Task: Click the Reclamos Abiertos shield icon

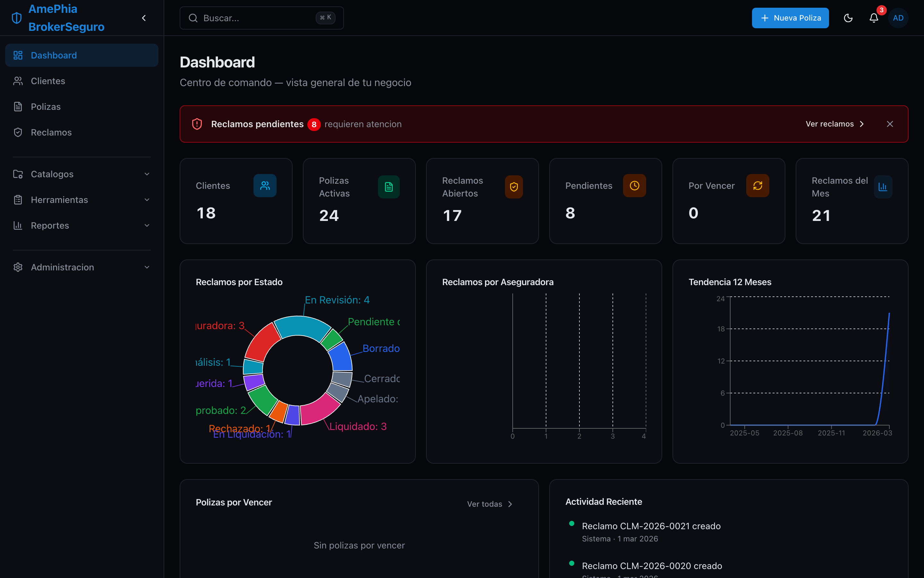Action: (514, 187)
